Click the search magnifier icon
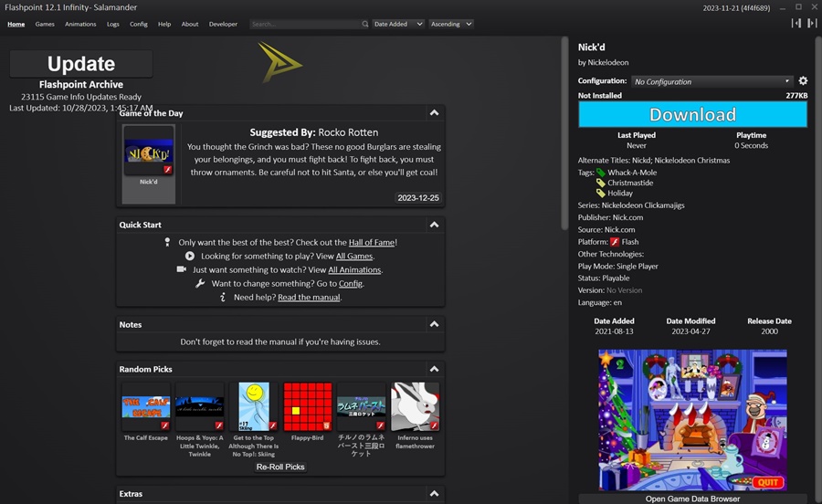 pyautogui.click(x=364, y=24)
